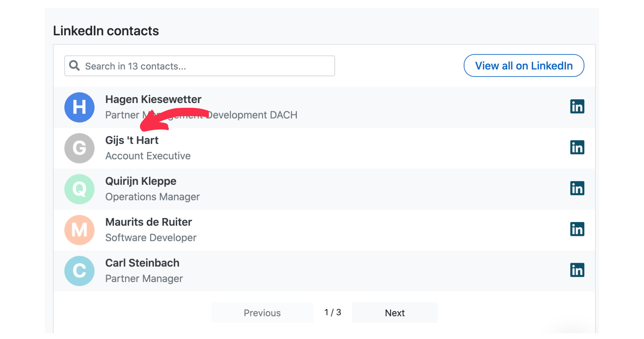Click the light blue C avatar
The image size is (644, 339).
tap(79, 271)
